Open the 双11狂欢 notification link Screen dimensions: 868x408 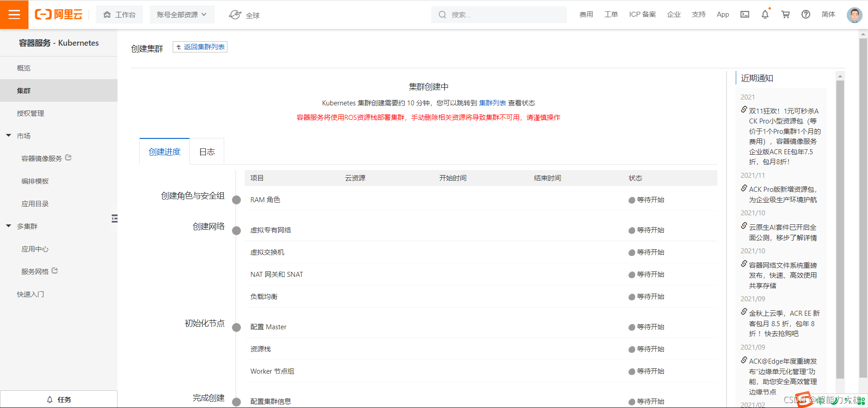coord(785,136)
